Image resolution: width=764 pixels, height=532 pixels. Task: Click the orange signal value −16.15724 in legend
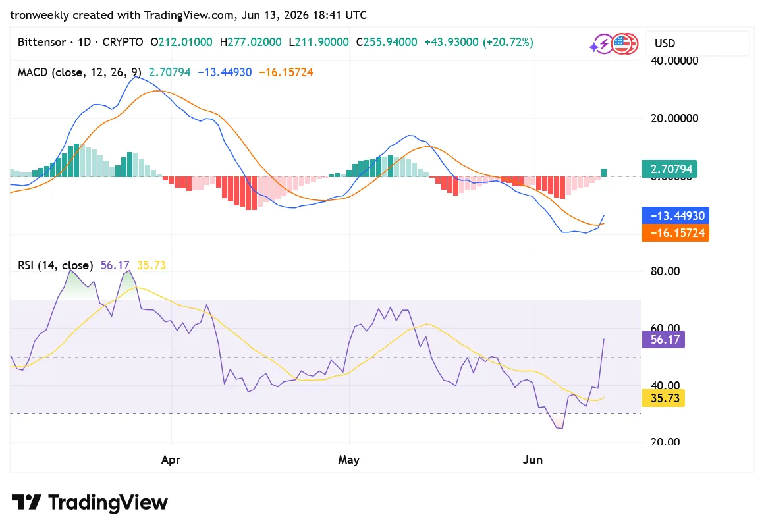[286, 72]
